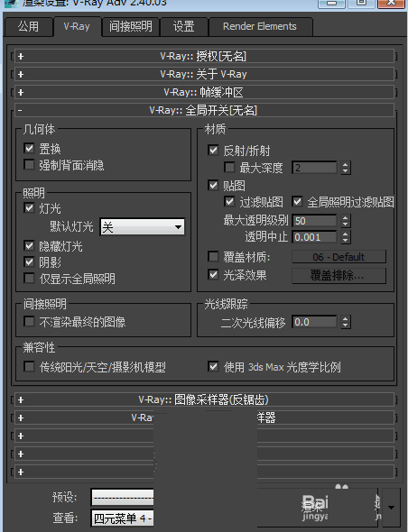Click the 二次光线偏移 value field
The height and width of the screenshot is (532, 408).
pyautogui.click(x=315, y=322)
